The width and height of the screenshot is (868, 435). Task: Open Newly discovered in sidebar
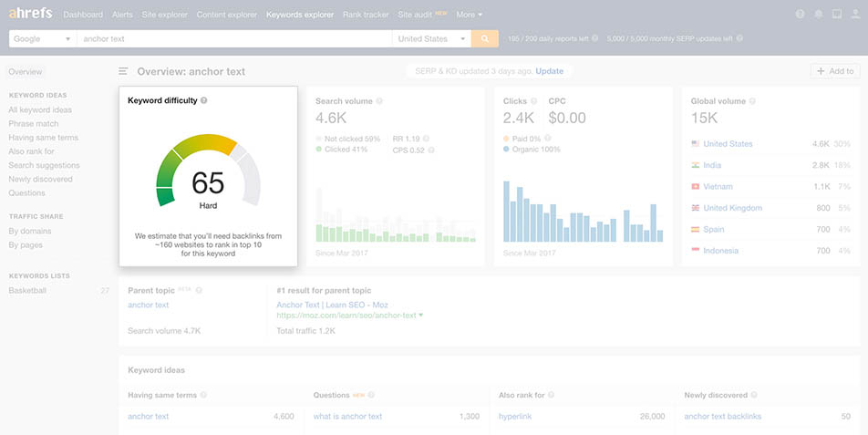click(40, 180)
